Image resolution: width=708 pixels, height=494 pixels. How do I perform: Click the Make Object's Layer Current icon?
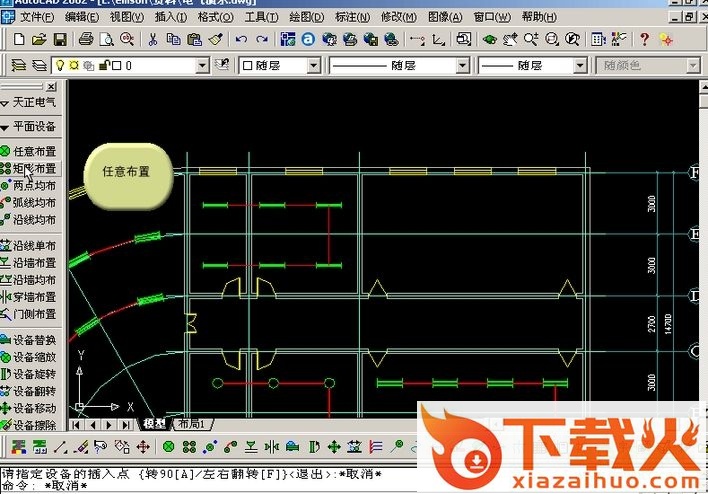tap(222, 65)
